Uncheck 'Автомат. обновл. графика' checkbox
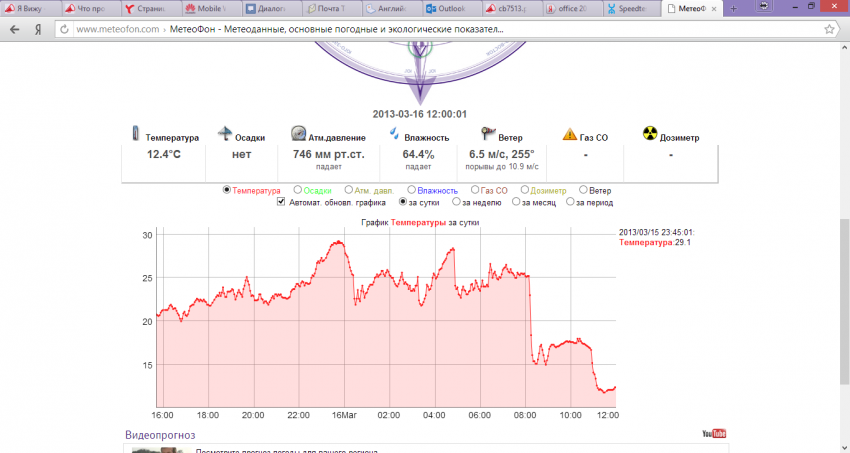850x453 pixels. coord(281,202)
